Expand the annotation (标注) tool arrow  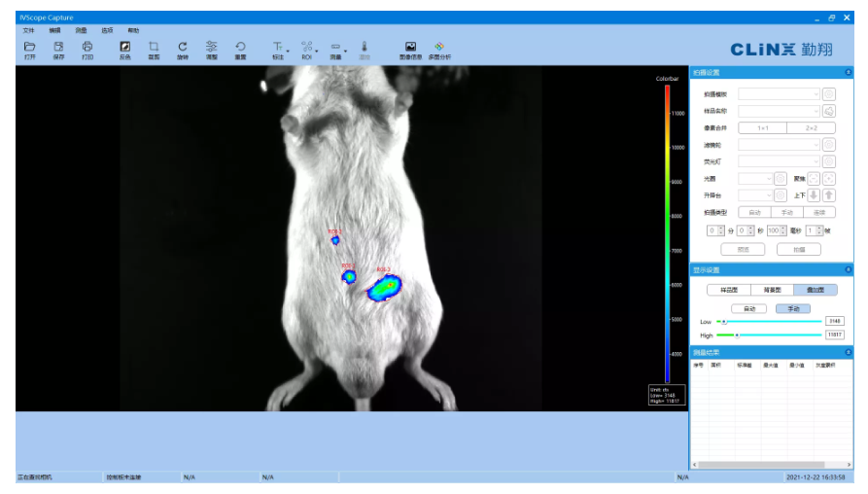pyautogui.click(x=288, y=51)
